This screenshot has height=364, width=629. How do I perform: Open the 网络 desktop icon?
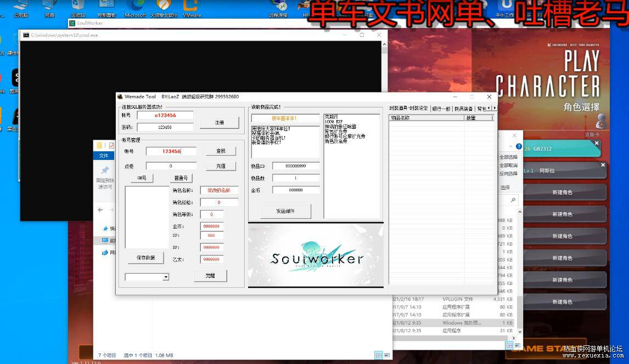point(49,8)
